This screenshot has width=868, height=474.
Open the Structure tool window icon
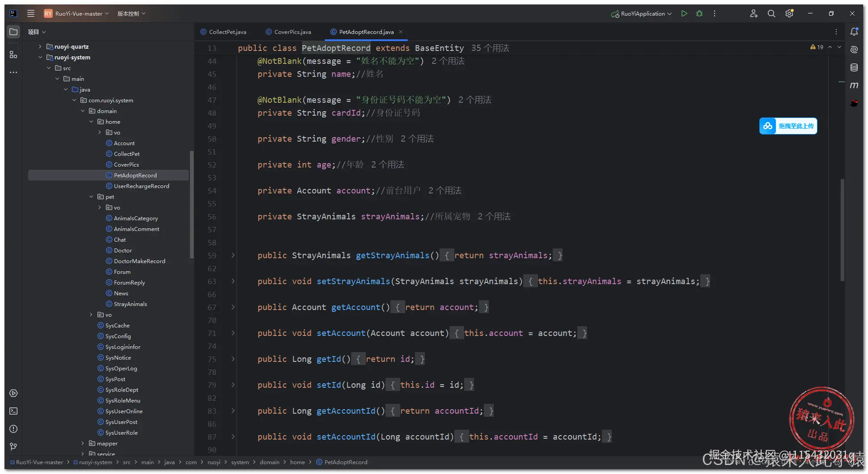[x=13, y=55]
